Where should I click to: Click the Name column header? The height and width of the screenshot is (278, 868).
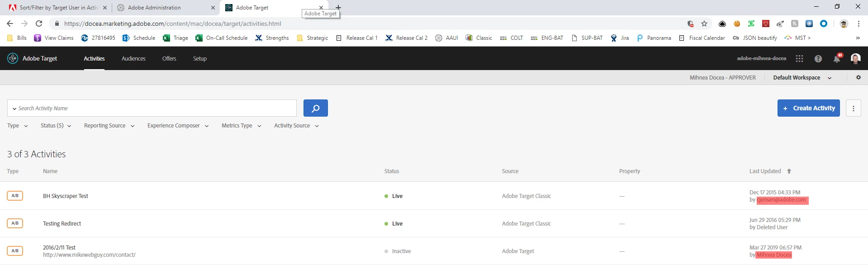point(50,171)
